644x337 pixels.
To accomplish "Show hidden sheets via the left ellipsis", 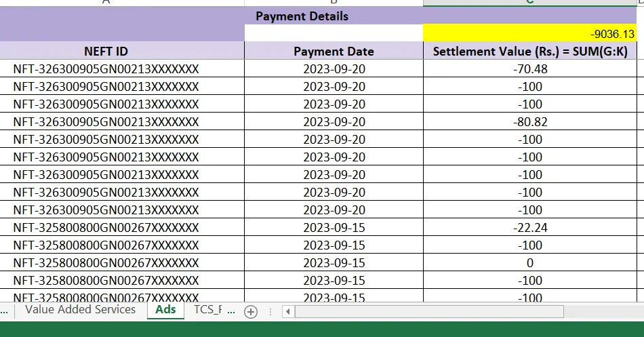I will coord(5,311).
